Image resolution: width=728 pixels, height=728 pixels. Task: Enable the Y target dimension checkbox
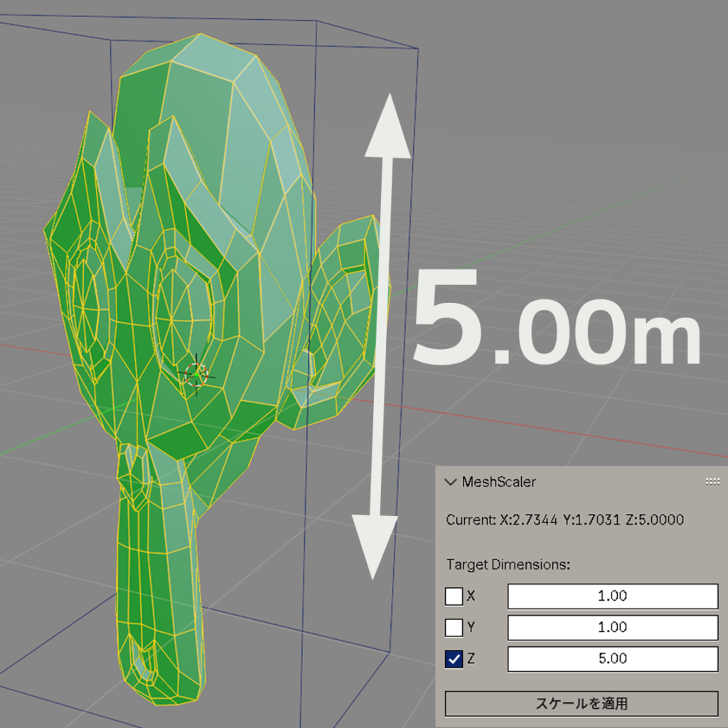click(454, 628)
